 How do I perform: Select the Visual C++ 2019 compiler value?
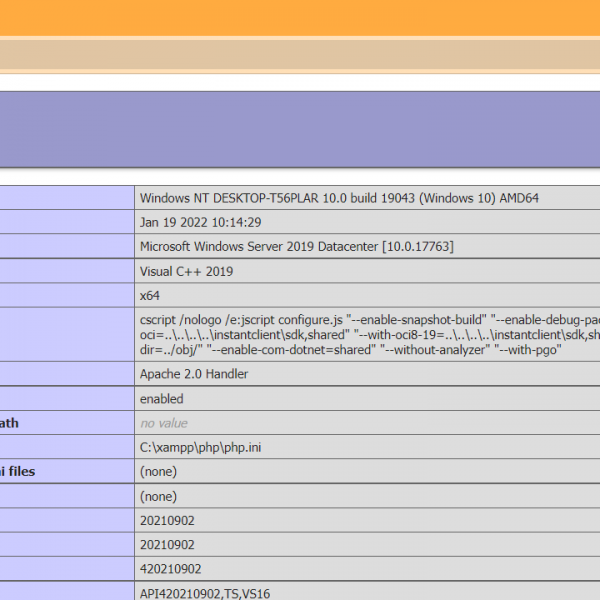[x=186, y=271]
